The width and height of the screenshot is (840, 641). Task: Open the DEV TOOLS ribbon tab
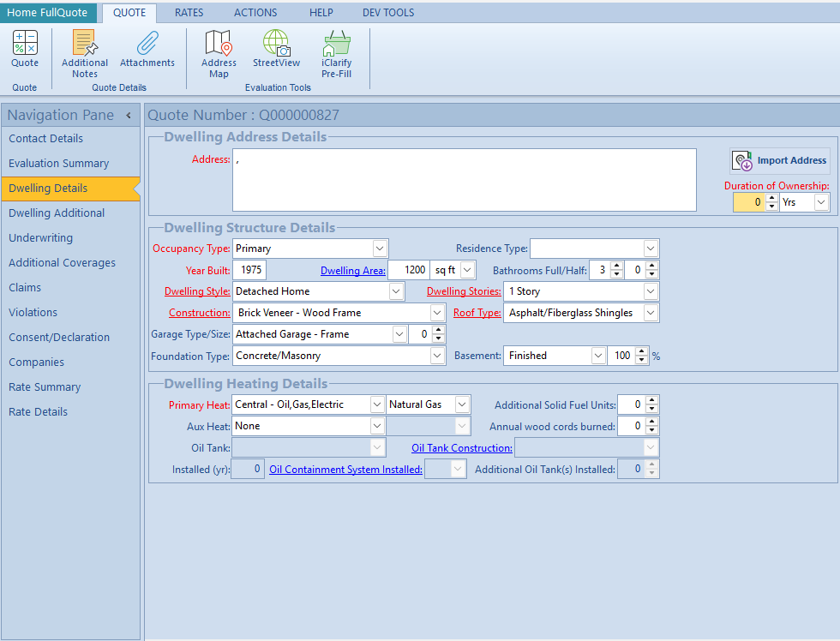(388, 13)
